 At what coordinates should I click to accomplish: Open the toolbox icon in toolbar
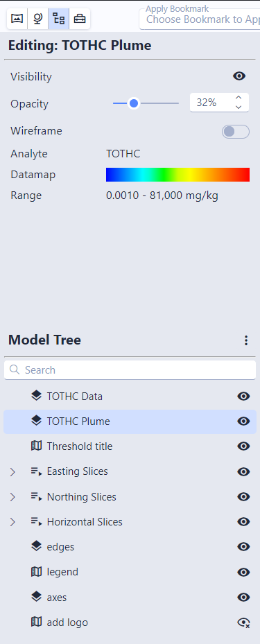point(80,19)
